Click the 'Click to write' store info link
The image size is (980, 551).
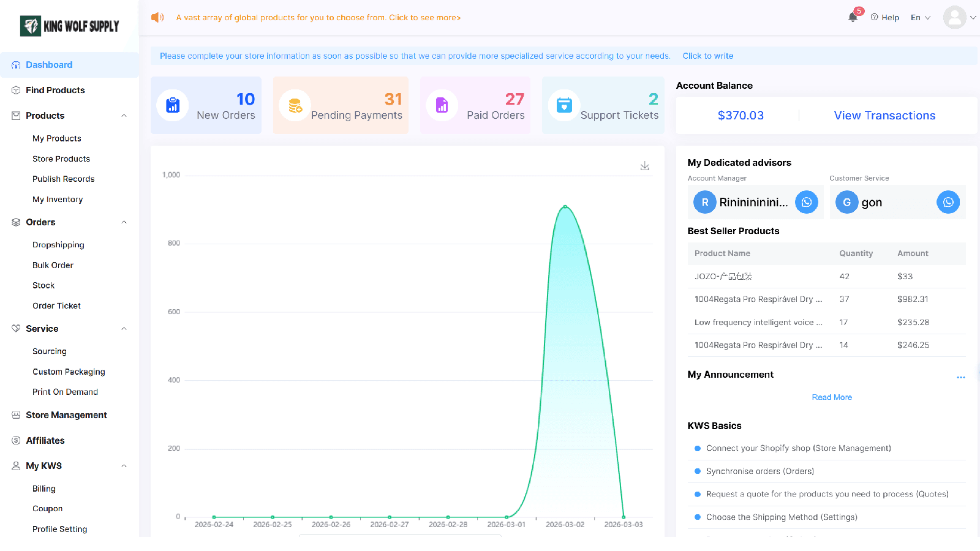(707, 56)
